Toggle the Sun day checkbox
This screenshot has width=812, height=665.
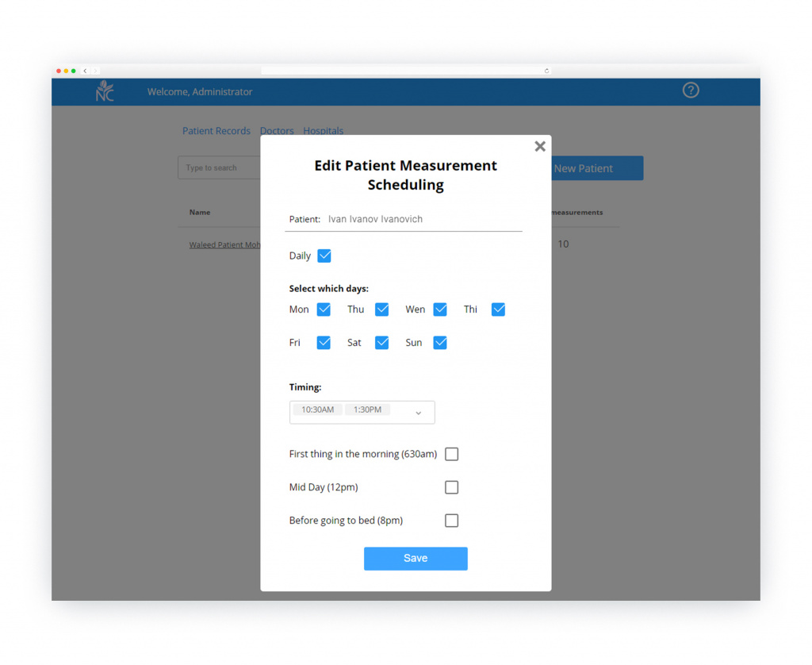point(440,342)
